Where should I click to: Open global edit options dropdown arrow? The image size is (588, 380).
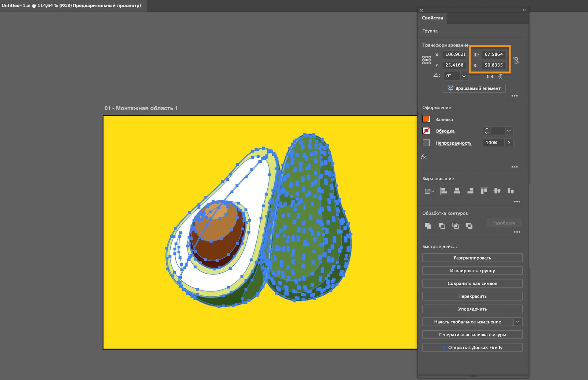tap(518, 322)
